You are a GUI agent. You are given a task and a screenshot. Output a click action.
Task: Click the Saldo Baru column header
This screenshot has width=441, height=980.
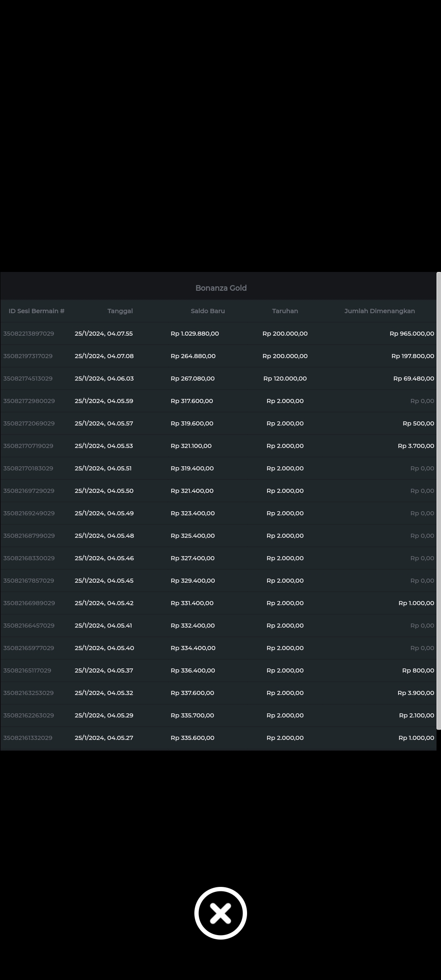207,311
